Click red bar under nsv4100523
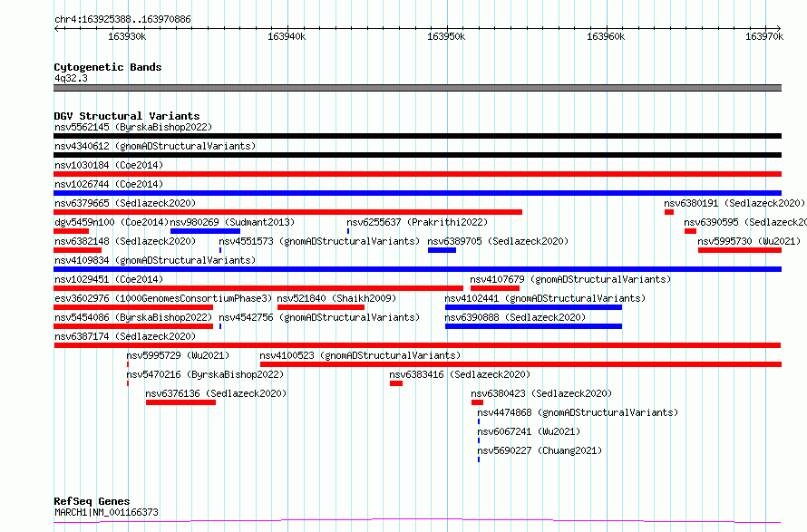Viewport: 807px width, 532px height. click(x=520, y=364)
